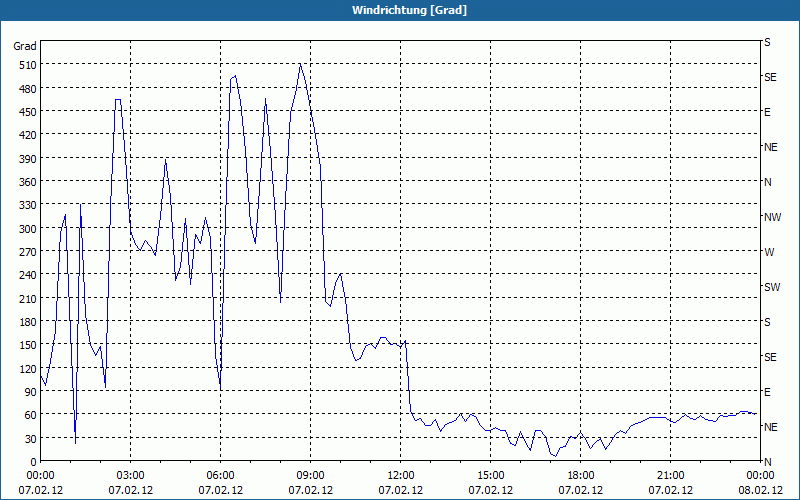Click the 18:00 time label
The image size is (800, 500).
coord(581,476)
